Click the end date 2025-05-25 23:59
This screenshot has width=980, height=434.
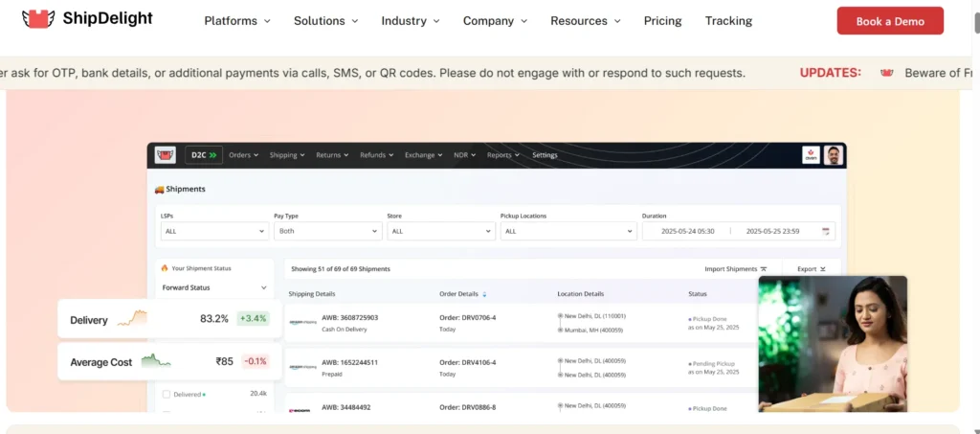(x=772, y=232)
